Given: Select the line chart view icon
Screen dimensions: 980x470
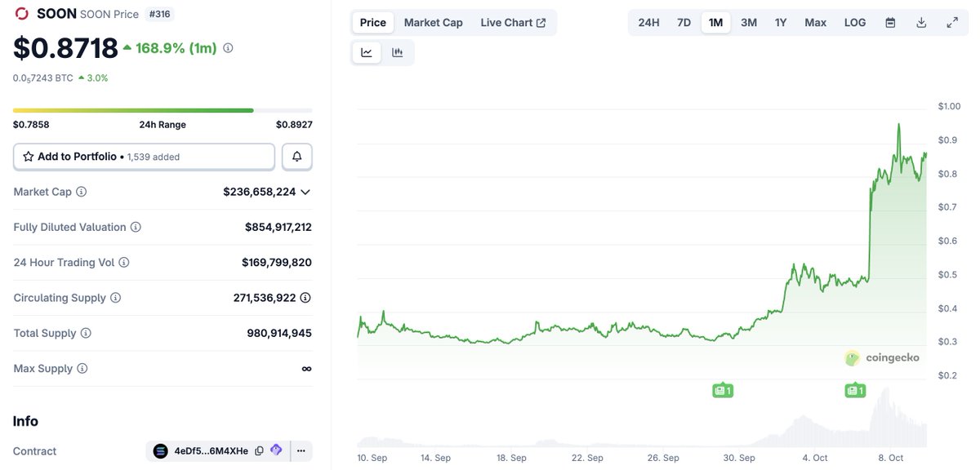Looking at the screenshot, I should pos(367,53).
